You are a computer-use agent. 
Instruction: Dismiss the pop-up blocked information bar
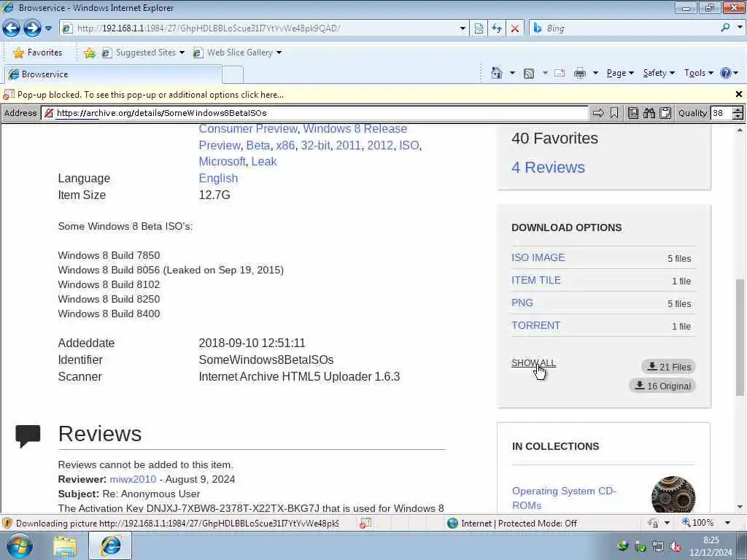pos(739,94)
